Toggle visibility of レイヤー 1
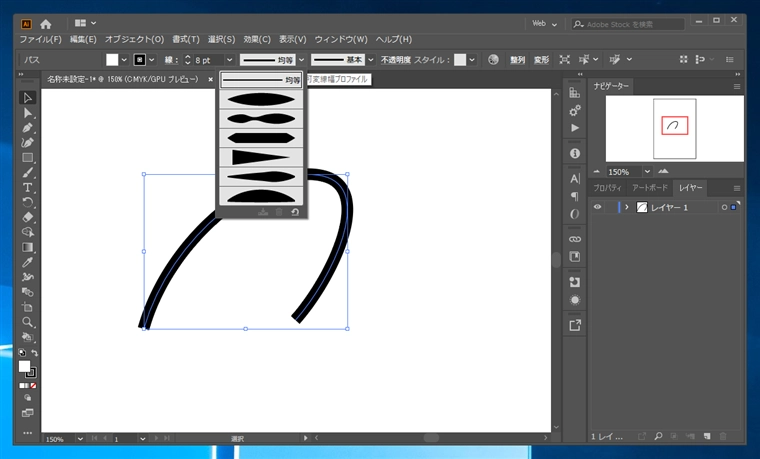This screenshot has width=760, height=459. click(597, 207)
